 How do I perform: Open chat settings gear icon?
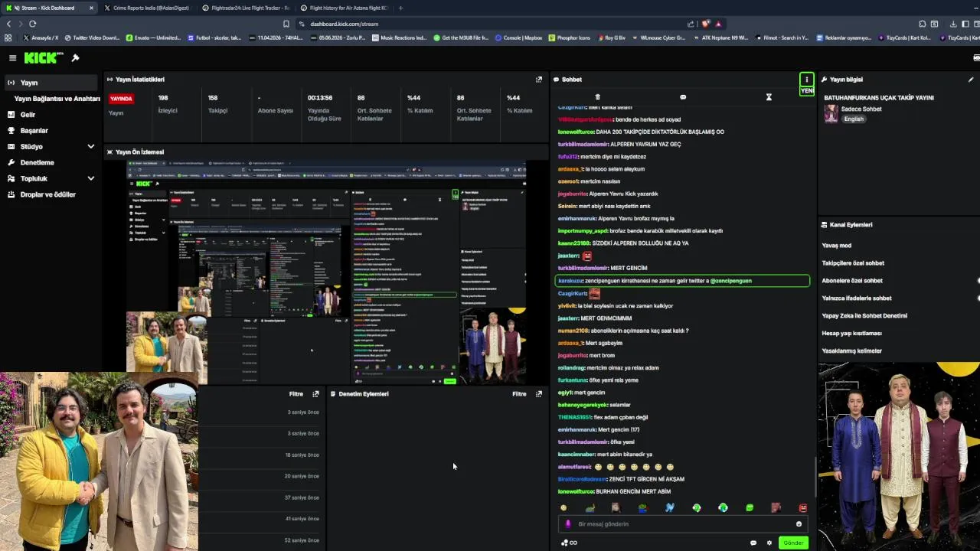(769, 543)
